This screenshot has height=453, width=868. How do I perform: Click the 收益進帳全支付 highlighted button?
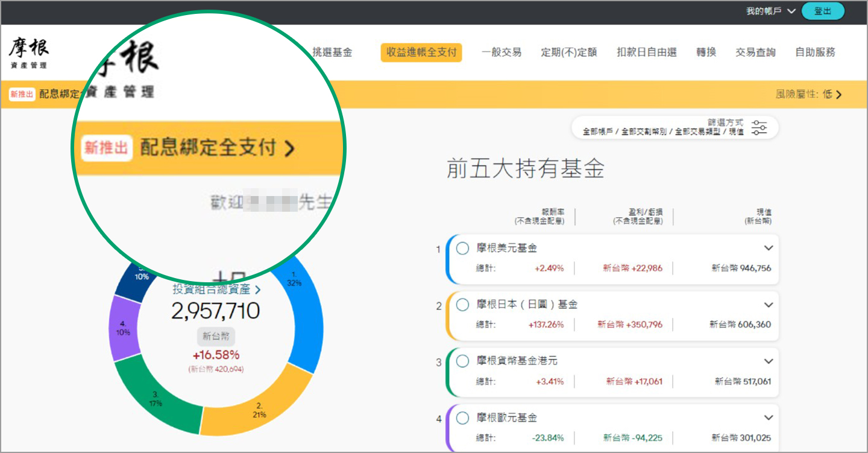[x=421, y=52]
